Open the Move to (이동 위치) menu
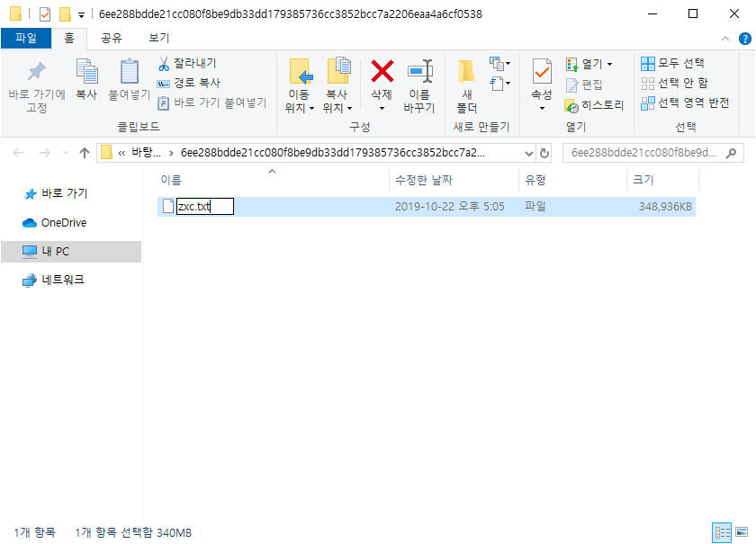 click(x=300, y=85)
